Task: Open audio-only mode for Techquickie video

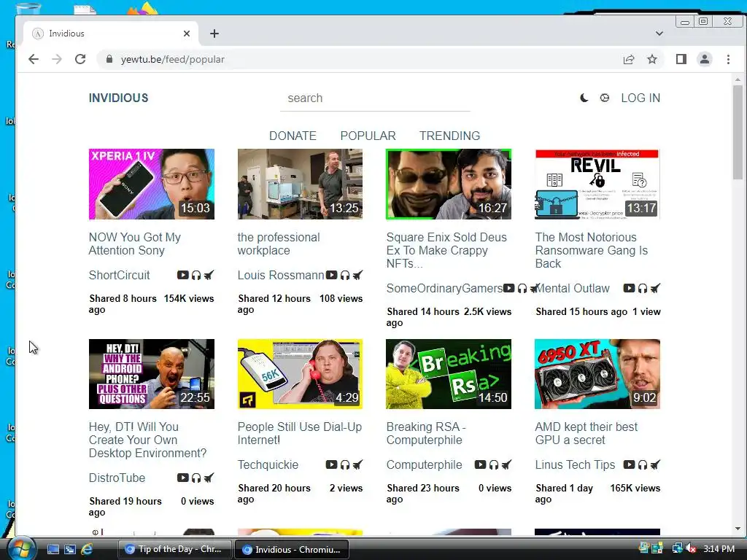Action: pos(345,464)
